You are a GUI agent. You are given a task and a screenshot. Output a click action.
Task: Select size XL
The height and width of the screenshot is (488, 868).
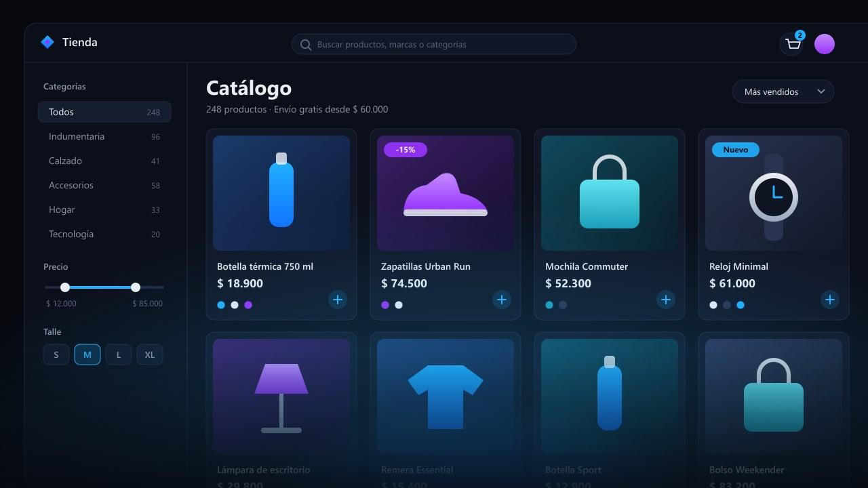coord(150,354)
